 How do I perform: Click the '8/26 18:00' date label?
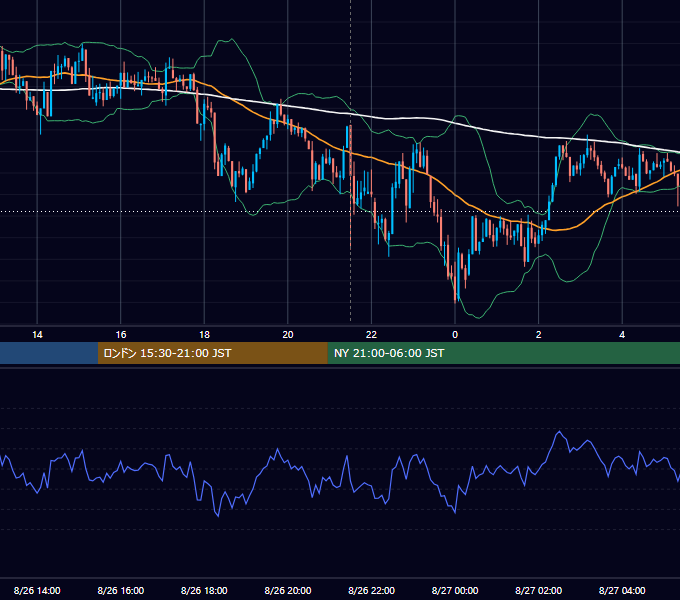point(204,590)
